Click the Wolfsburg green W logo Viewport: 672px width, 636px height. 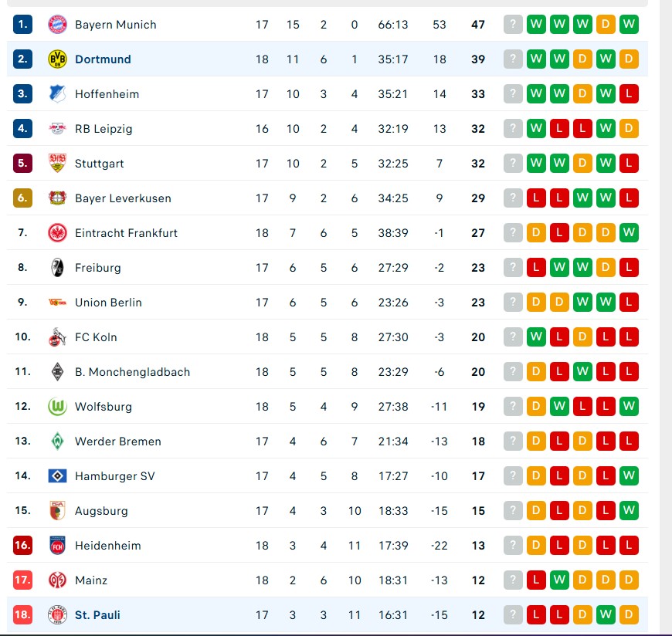click(x=57, y=407)
